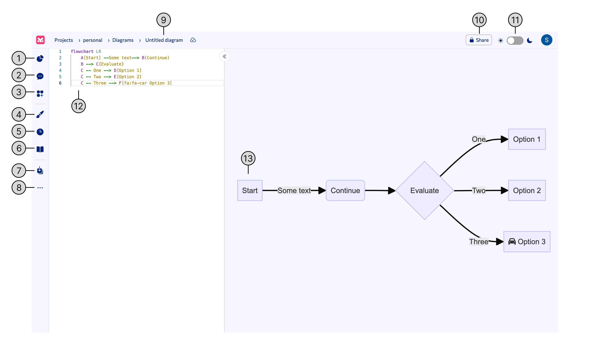Image resolution: width=590 pixels, height=364 pixels.
Task: Open the paintbrush theme panel
Action: tap(40, 114)
